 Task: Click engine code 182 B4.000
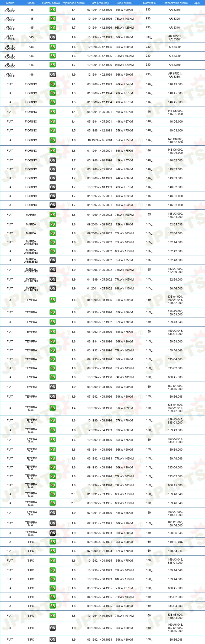[175, 279]
